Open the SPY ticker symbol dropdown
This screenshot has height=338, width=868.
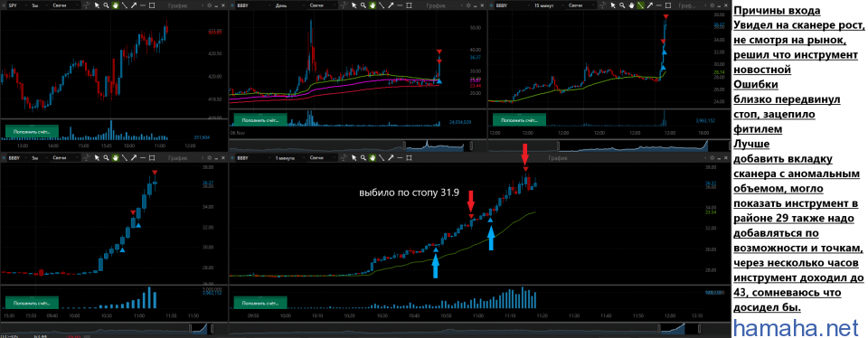click(18, 5)
